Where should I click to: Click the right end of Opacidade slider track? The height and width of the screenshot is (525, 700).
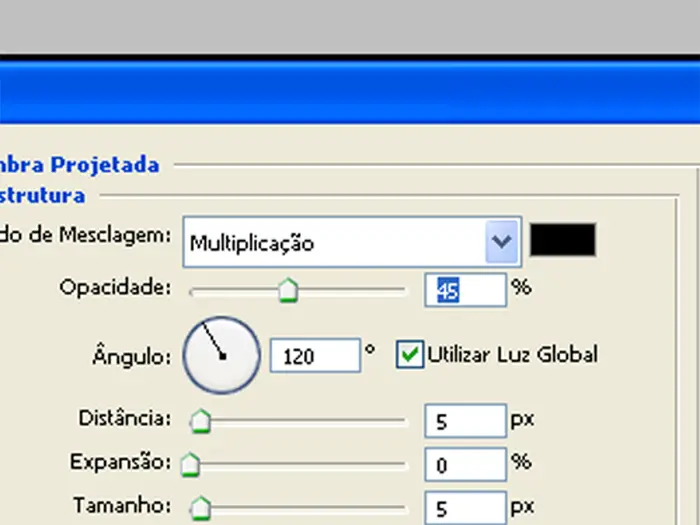(x=403, y=291)
